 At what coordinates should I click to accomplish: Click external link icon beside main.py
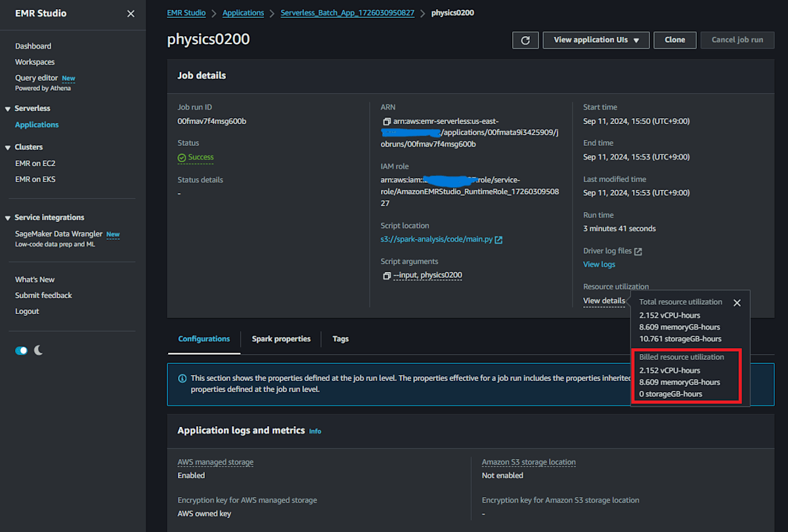point(498,240)
